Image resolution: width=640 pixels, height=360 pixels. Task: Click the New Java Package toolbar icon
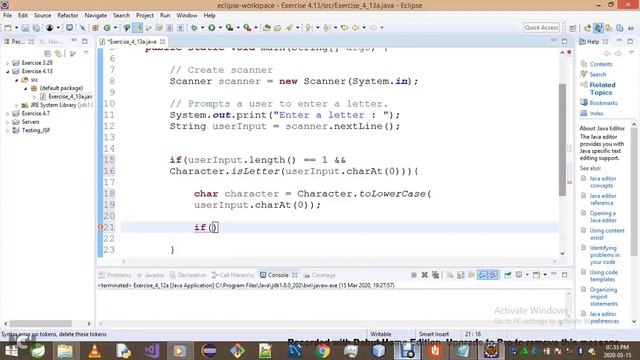point(96,28)
